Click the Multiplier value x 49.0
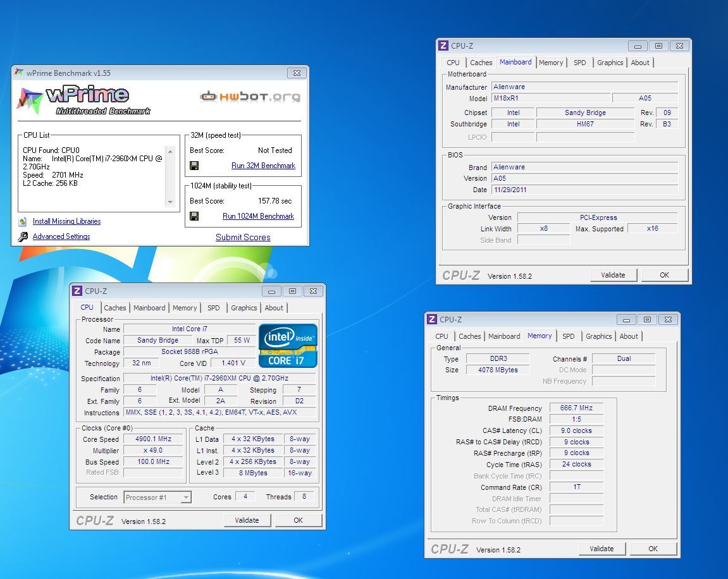 tap(153, 451)
